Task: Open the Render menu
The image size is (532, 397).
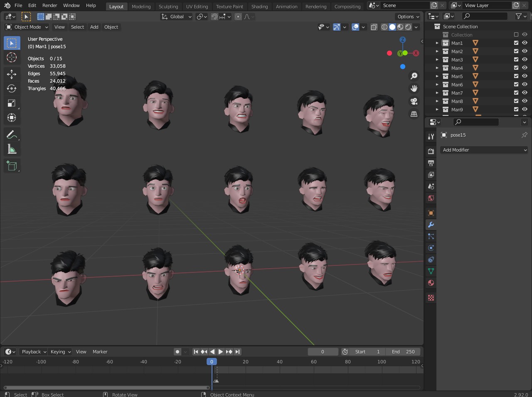Action: point(49,5)
